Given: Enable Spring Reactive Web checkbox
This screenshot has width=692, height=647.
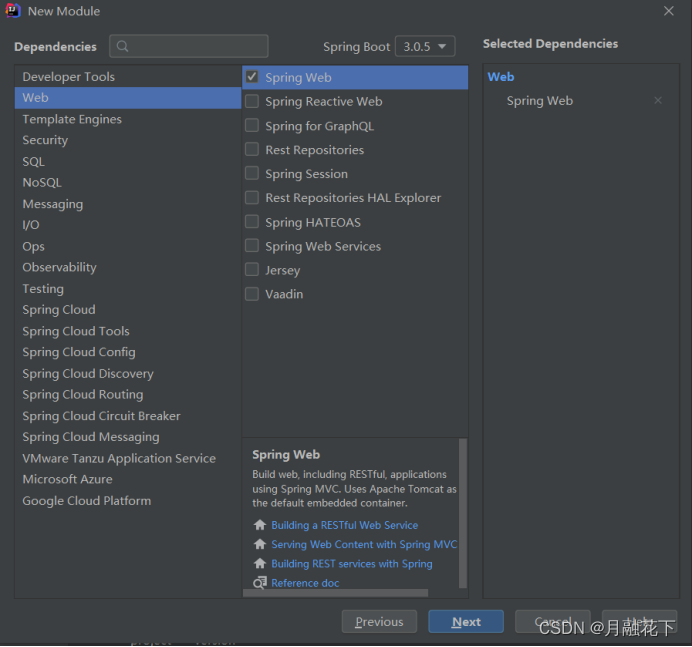Looking at the screenshot, I should [x=252, y=101].
